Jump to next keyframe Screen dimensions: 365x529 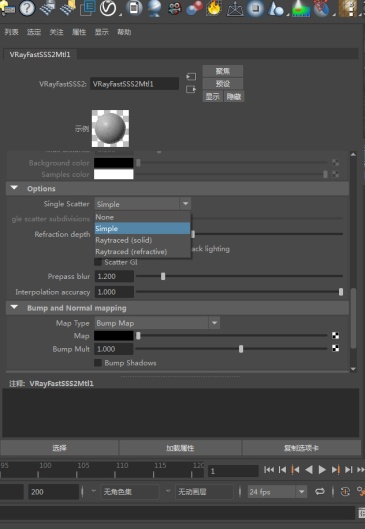tap(336, 470)
